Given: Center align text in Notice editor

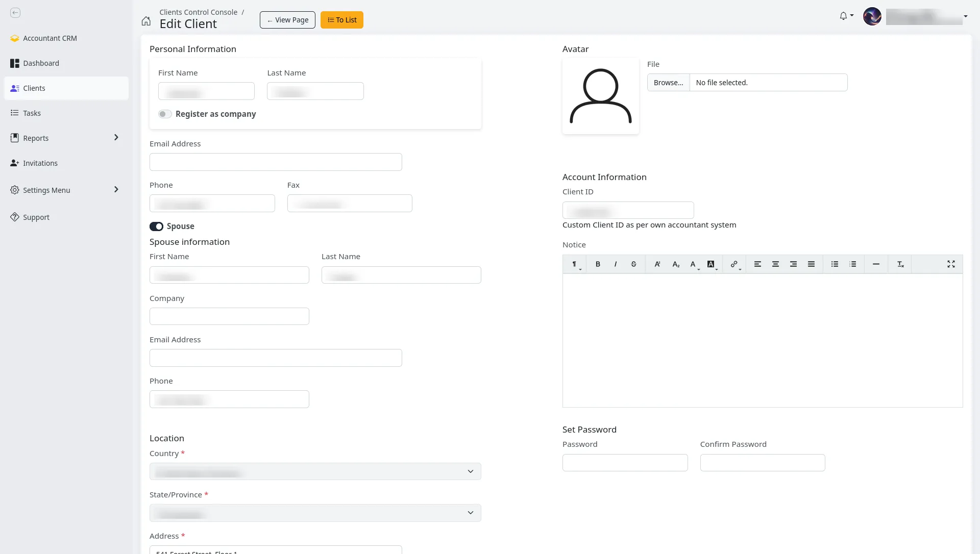Looking at the screenshot, I should pyautogui.click(x=775, y=264).
